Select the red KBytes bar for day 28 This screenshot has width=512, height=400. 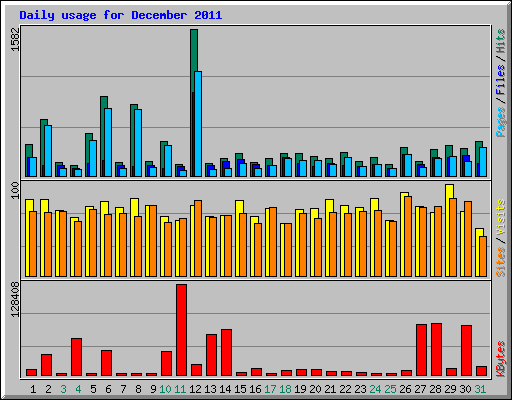click(436, 350)
